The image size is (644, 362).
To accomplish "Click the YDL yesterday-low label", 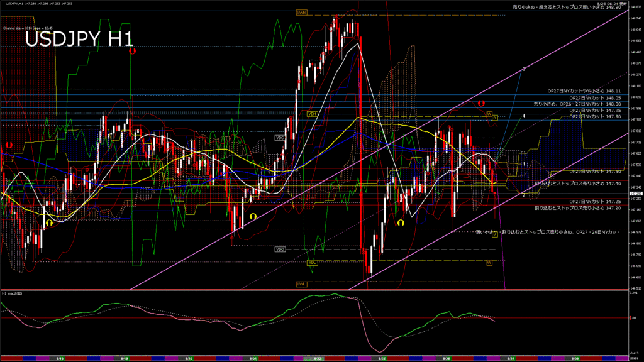I will click(x=312, y=263).
